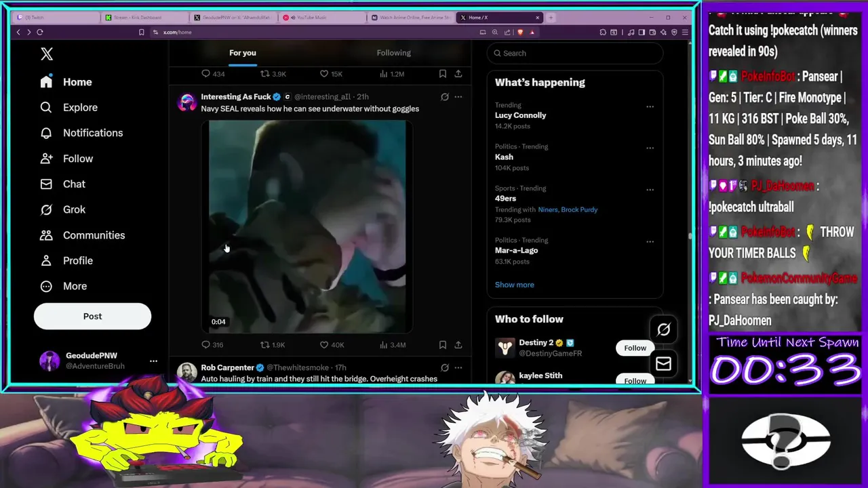Click browser bookmark icon beside address bar
Image resolution: width=868 pixels, height=488 pixels.
[x=141, y=32]
